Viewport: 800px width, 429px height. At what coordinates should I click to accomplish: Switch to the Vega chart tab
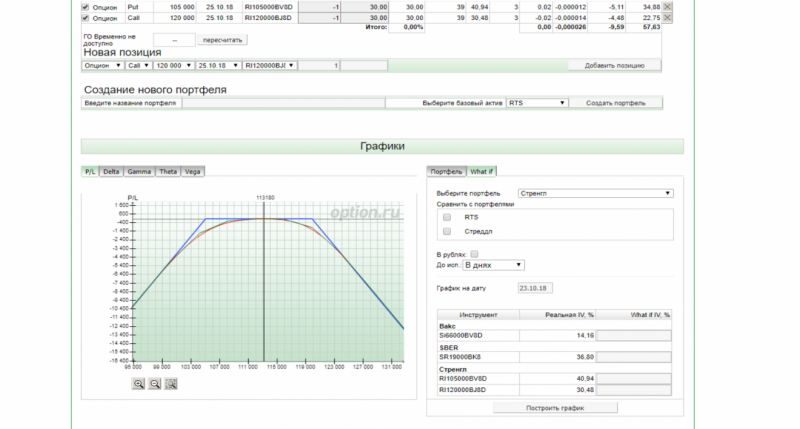pos(192,171)
